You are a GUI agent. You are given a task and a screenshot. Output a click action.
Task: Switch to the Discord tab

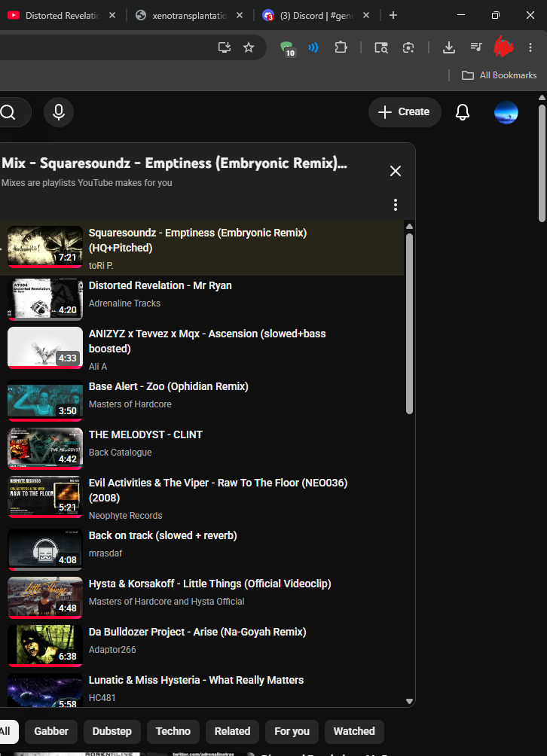[x=316, y=15]
